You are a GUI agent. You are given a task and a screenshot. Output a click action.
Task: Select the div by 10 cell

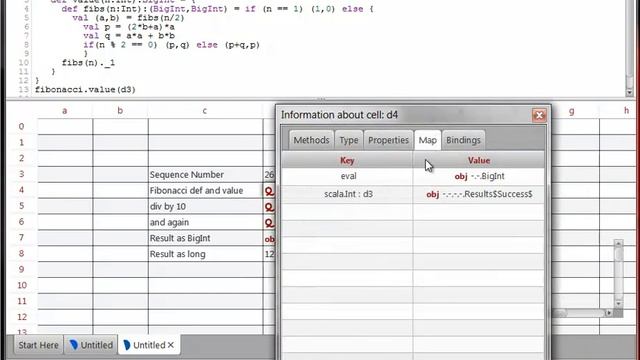(205, 207)
